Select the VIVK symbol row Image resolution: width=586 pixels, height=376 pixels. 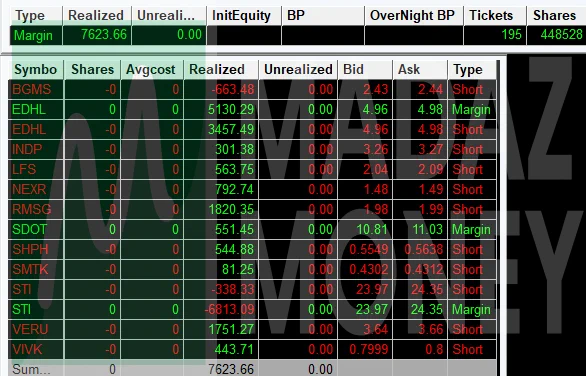(x=252, y=349)
